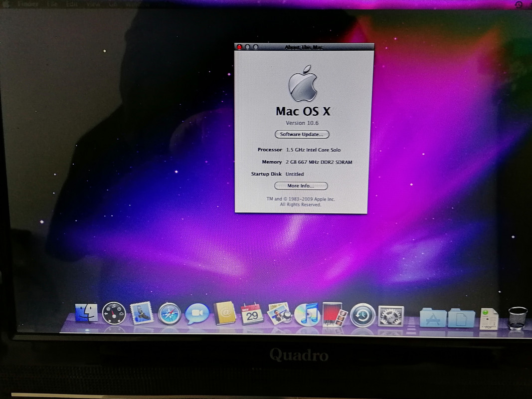Open Address Book in the Dock
Image resolution: width=532 pixels, height=399 pixels.
click(224, 313)
